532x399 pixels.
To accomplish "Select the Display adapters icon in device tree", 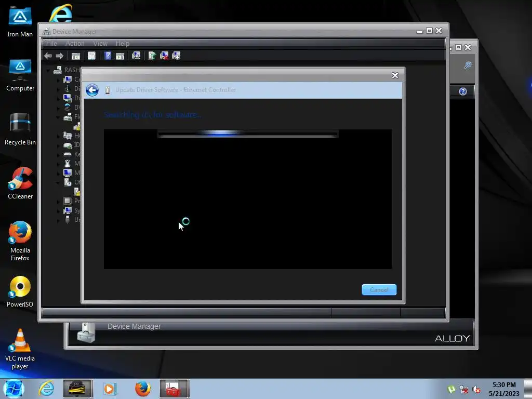I will click(x=68, y=98).
